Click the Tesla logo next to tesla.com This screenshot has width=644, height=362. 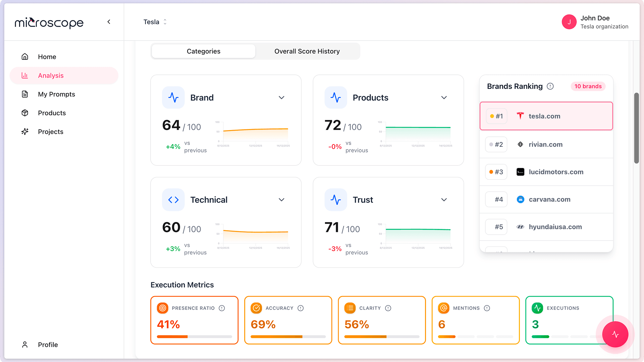(x=520, y=116)
